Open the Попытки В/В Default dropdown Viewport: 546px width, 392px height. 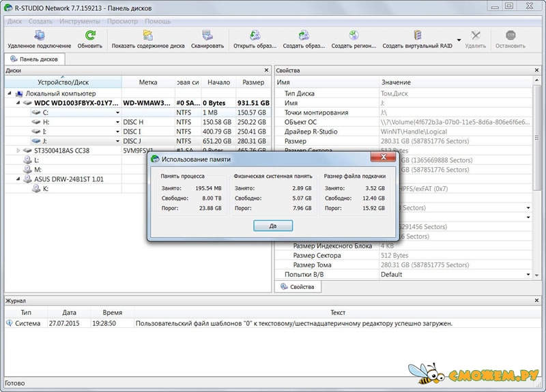pos(528,275)
